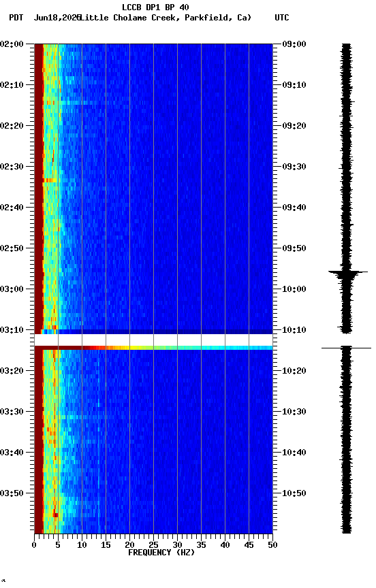Click the 03:50 PDT time label

click(x=12, y=493)
